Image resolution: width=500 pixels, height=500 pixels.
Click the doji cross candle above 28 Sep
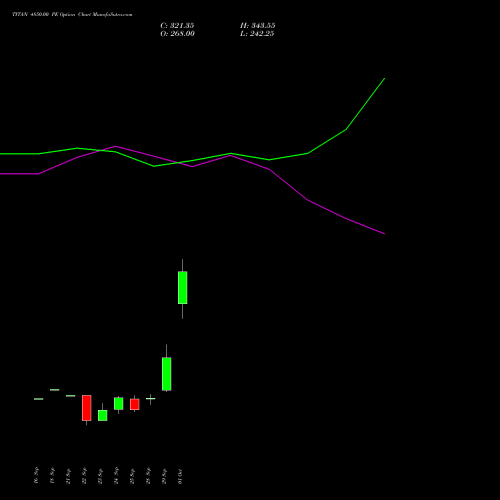pyautogui.click(x=151, y=399)
